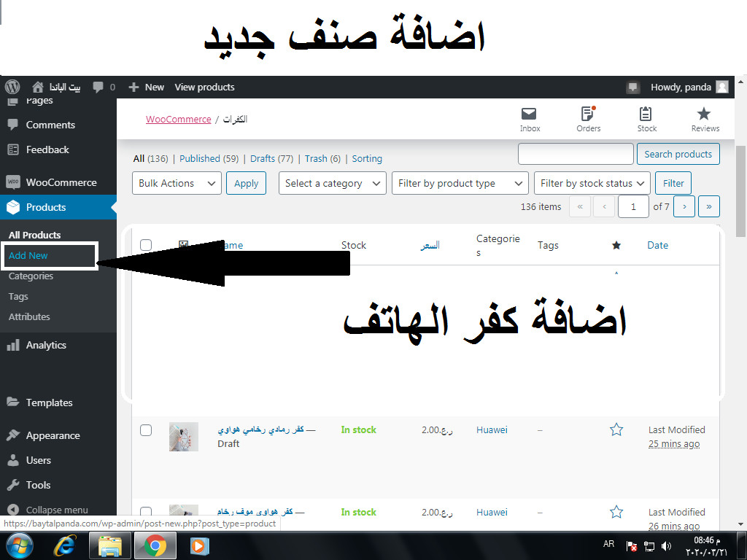Viewport: 747px width, 560px height.
Task: Show Drafts (77) products
Action: point(271,158)
